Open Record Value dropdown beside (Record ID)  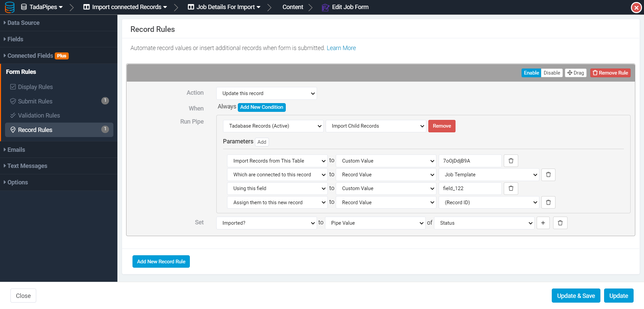(x=386, y=203)
